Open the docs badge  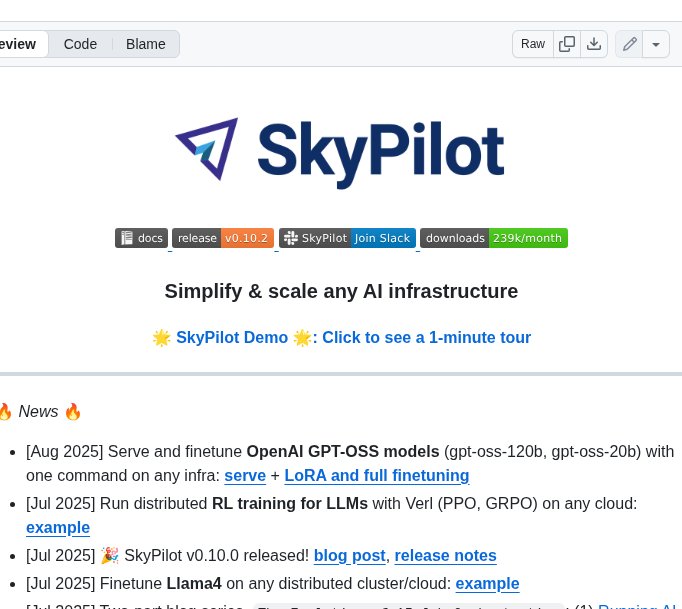pos(141,238)
